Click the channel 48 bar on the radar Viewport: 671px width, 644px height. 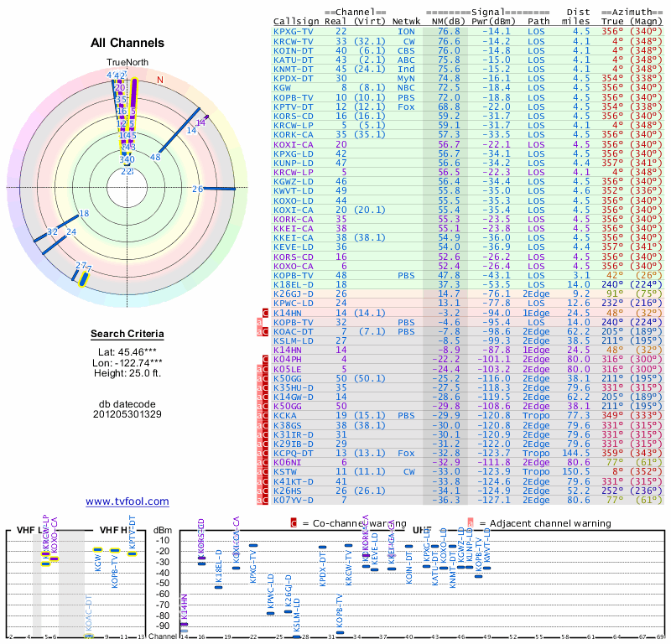pyautogui.click(x=179, y=130)
